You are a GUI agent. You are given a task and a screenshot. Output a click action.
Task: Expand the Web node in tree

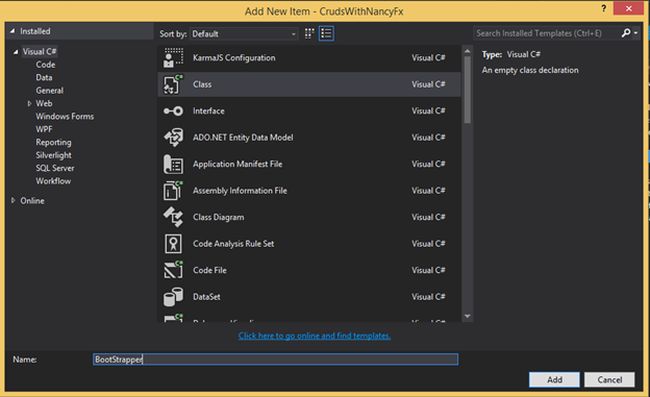coord(29,104)
